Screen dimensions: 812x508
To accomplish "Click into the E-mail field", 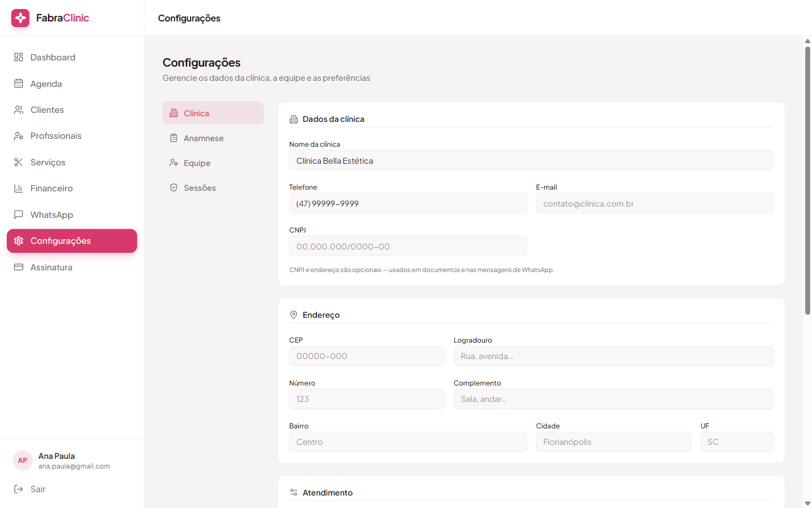I will (655, 203).
